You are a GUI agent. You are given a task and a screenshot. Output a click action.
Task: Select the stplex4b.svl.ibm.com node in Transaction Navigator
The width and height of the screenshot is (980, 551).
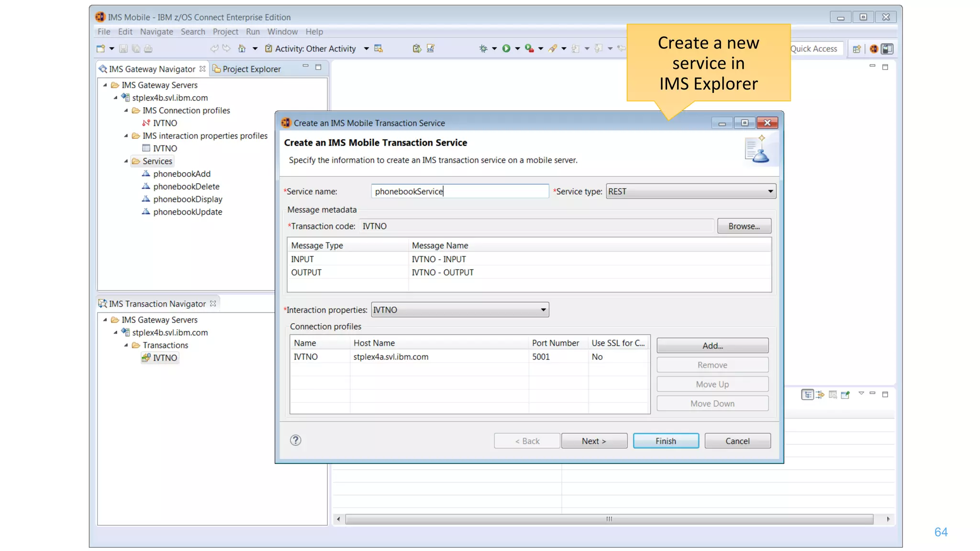click(x=170, y=332)
